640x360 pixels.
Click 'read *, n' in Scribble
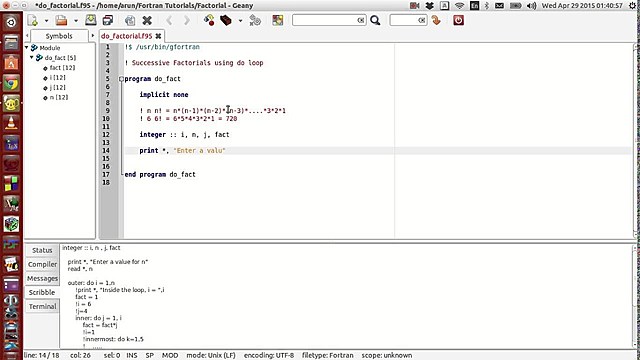[x=80, y=269]
